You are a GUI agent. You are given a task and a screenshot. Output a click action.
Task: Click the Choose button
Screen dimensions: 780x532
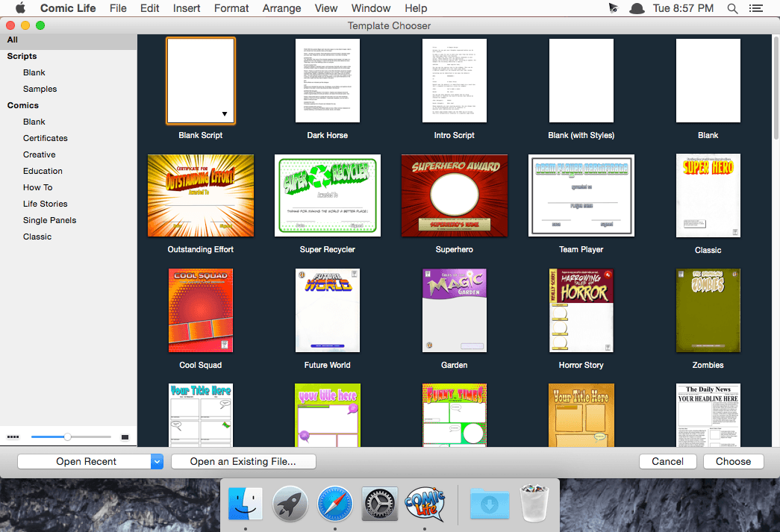click(x=733, y=462)
